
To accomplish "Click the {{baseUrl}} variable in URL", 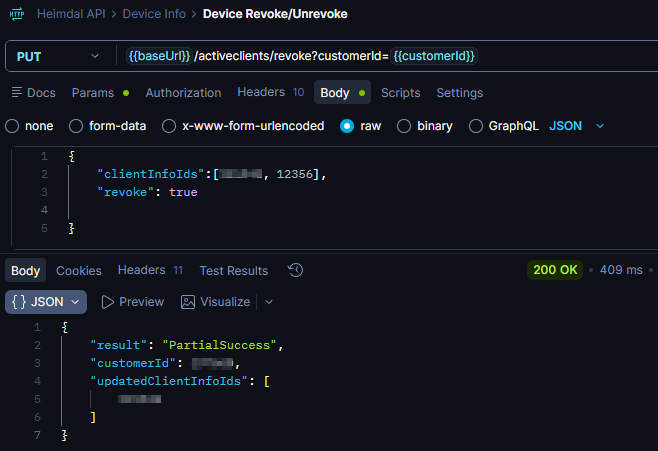I will 159,56.
